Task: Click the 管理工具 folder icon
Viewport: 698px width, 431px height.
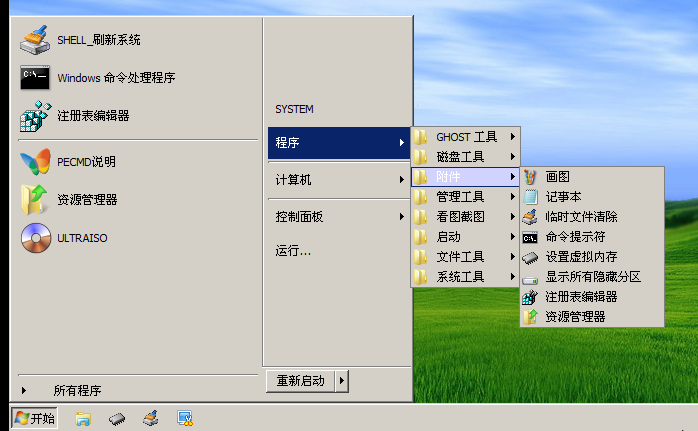Action: tap(420, 197)
